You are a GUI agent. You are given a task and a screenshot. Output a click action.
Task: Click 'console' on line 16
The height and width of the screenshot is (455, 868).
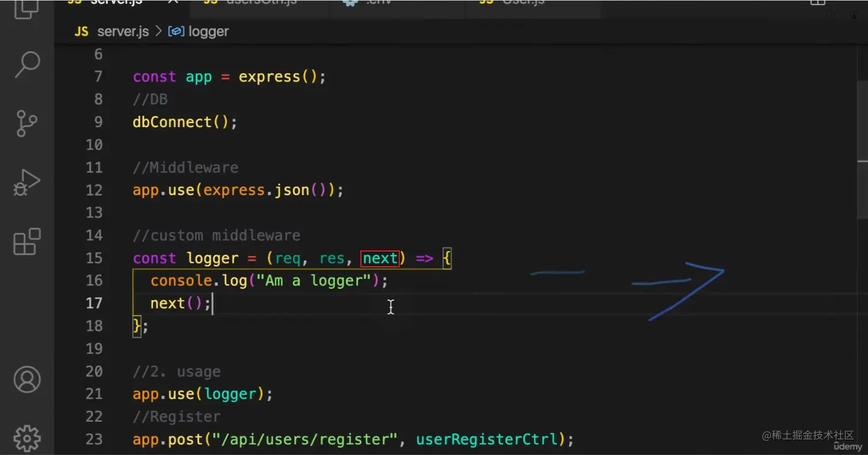click(181, 281)
